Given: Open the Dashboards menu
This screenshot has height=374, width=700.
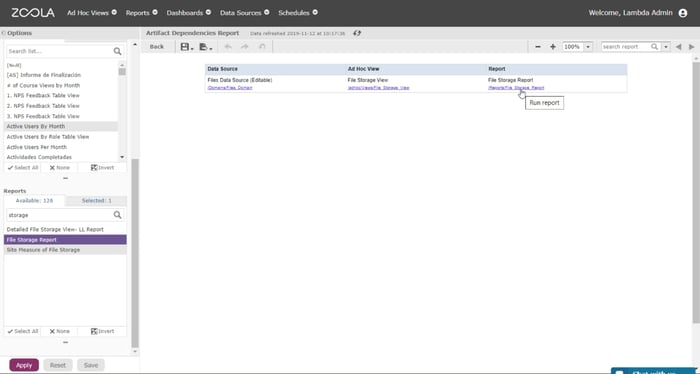Looking at the screenshot, I should (188, 13).
